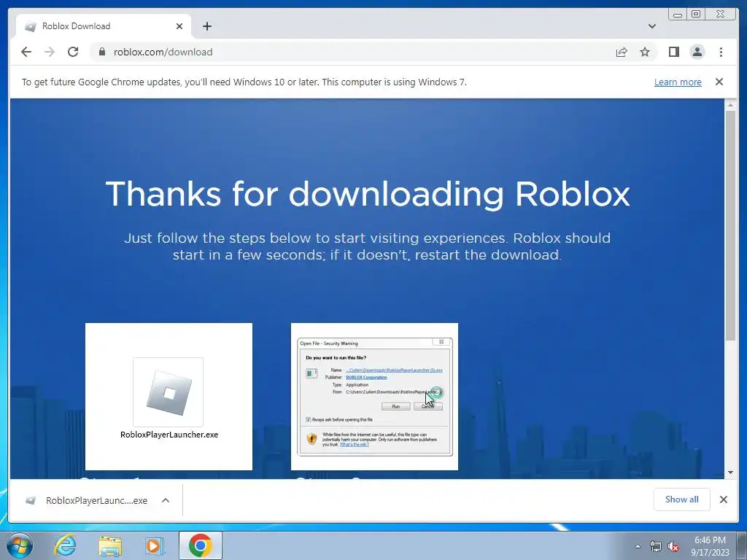Screen dimensions: 747x560
Task: Open the Chrome three-dot menu
Action: (721, 52)
